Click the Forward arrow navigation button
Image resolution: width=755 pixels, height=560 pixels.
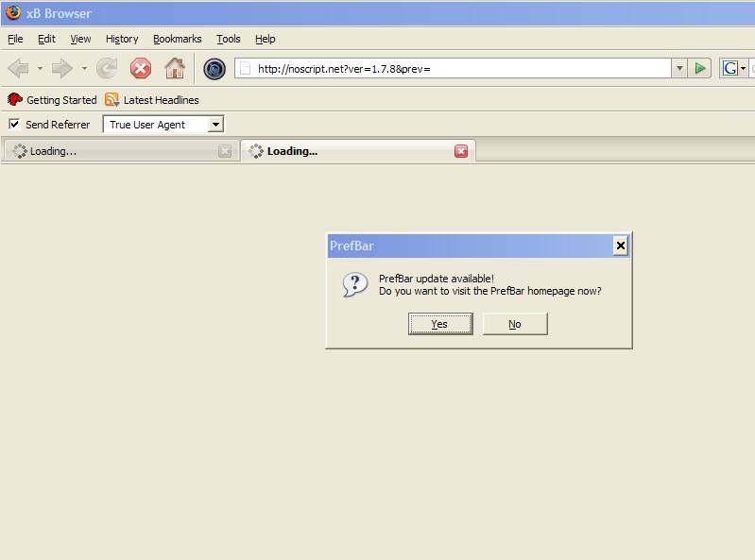click(62, 69)
